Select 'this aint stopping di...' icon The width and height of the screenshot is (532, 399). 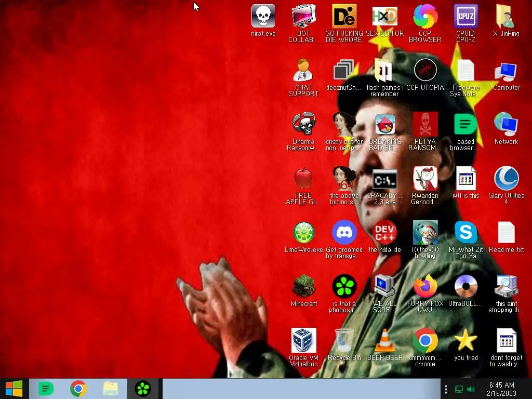pos(506,286)
